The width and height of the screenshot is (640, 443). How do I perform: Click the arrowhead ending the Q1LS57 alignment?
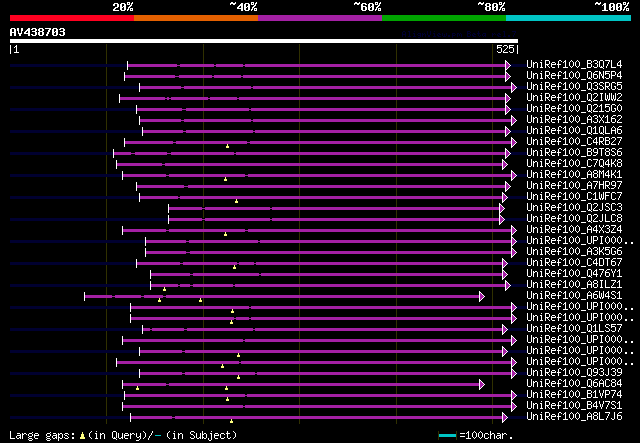pos(504,329)
